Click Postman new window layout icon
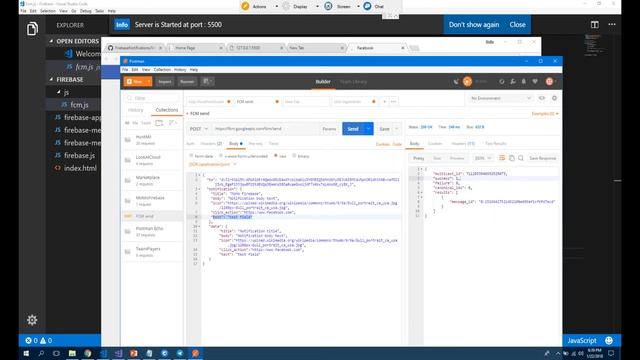This screenshot has width=640, height=360. tap(207, 82)
